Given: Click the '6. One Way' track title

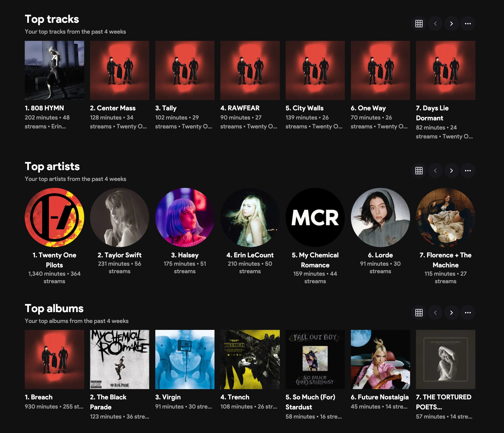Looking at the screenshot, I should (368, 108).
